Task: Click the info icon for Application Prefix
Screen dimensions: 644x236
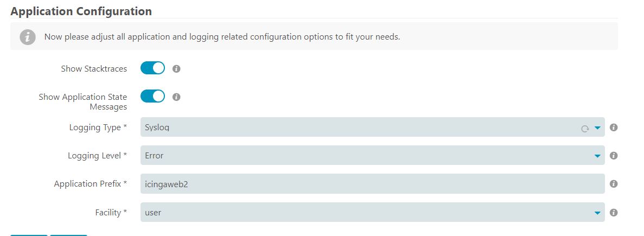Action: (x=614, y=184)
